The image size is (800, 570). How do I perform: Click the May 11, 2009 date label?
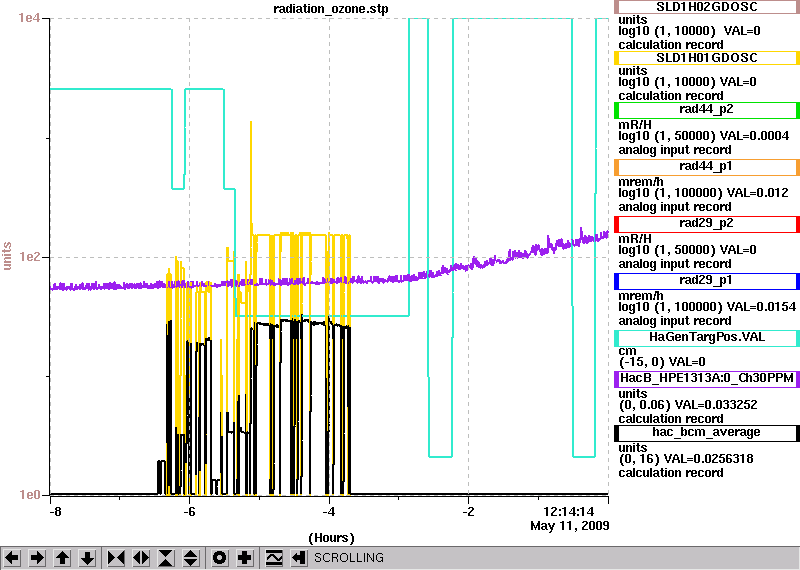570,526
